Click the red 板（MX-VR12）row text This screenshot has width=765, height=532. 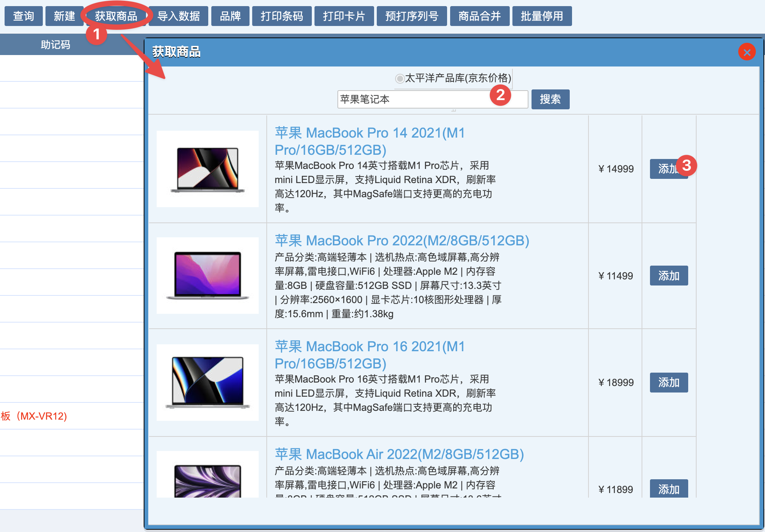tap(34, 416)
